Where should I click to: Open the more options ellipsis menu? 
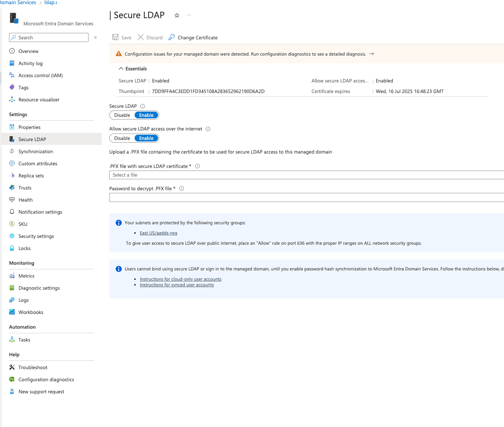click(189, 16)
